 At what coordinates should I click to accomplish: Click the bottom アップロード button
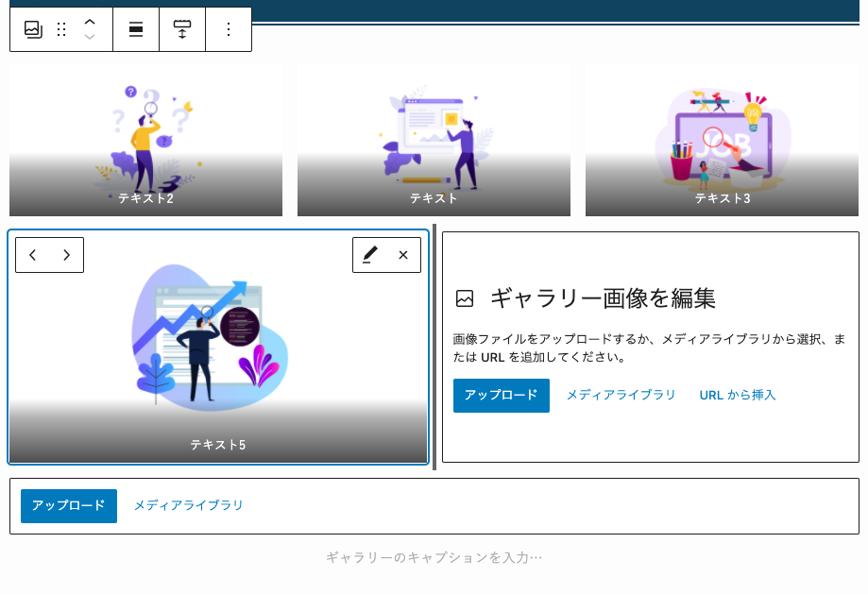pyautogui.click(x=69, y=505)
